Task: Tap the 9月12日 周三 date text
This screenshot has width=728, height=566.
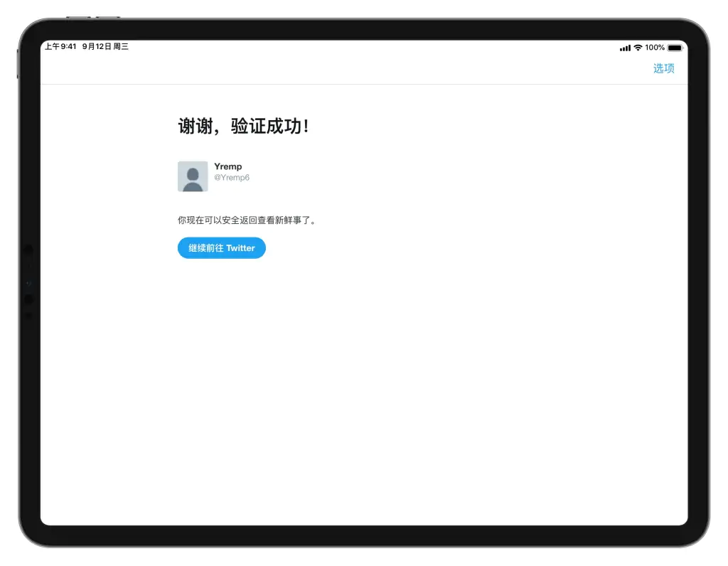Action: (x=105, y=46)
